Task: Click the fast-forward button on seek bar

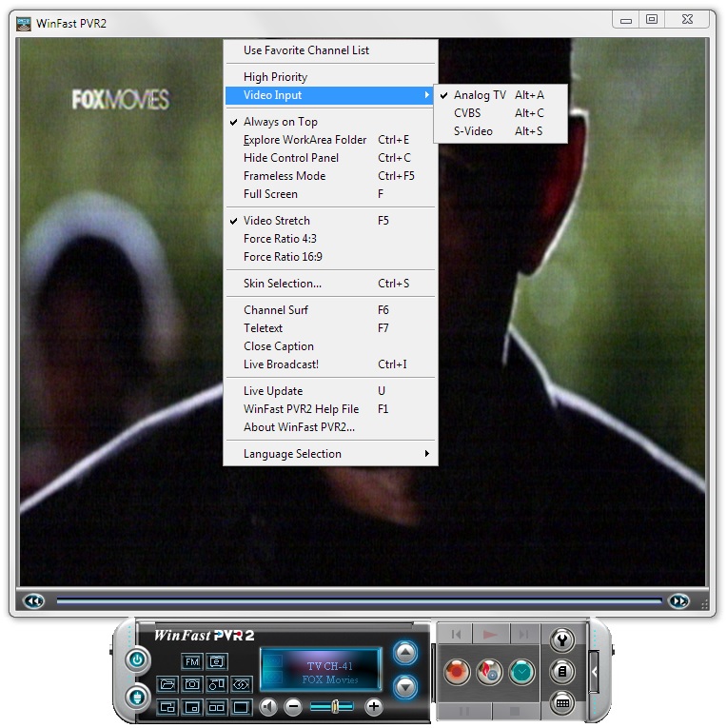Action: tap(678, 600)
